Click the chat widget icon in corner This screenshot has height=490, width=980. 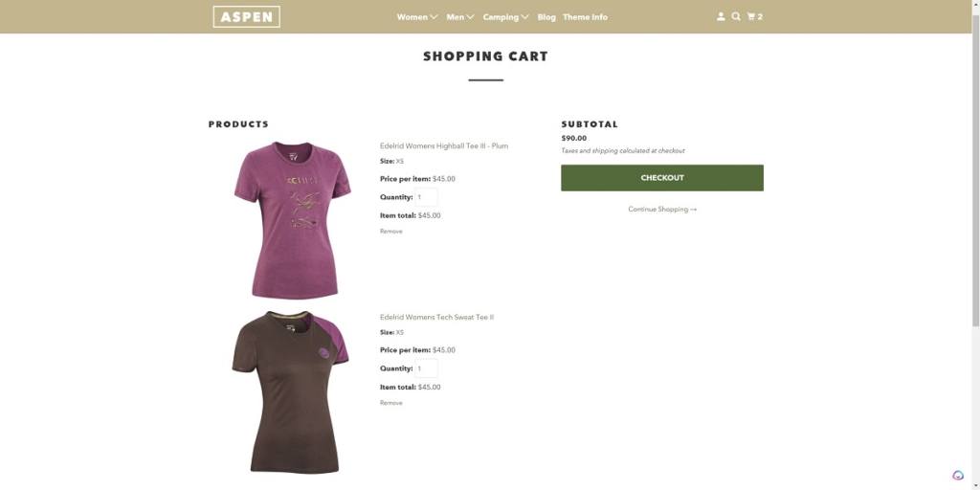pyautogui.click(x=958, y=476)
